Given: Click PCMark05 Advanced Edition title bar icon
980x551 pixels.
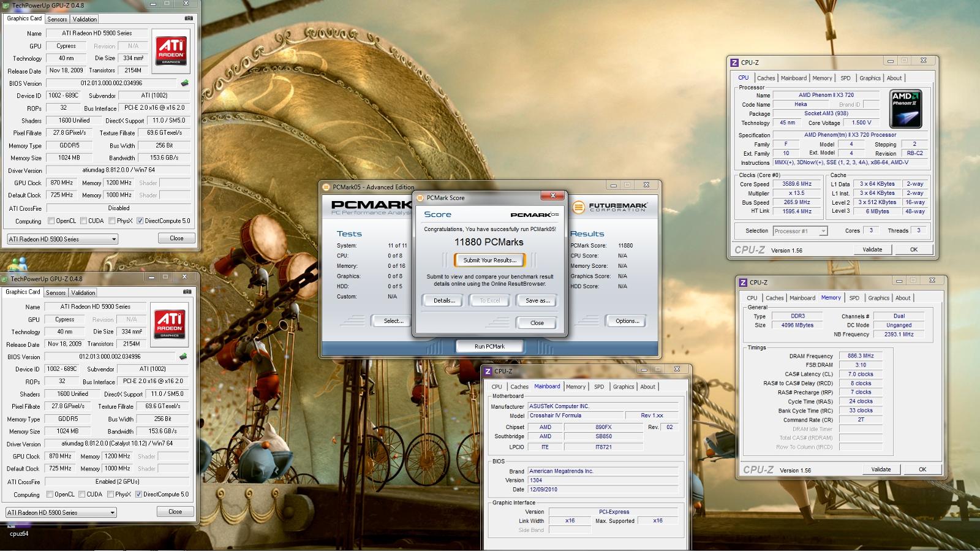Looking at the screenshot, I should point(326,187).
